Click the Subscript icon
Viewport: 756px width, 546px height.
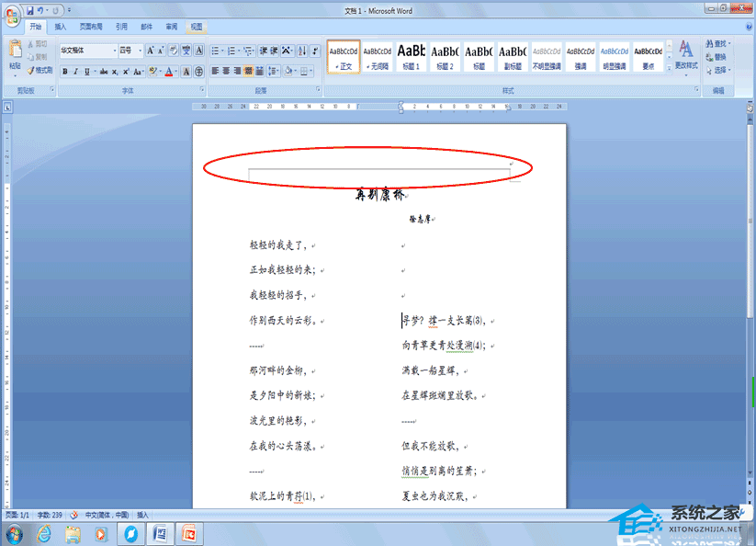[115, 72]
